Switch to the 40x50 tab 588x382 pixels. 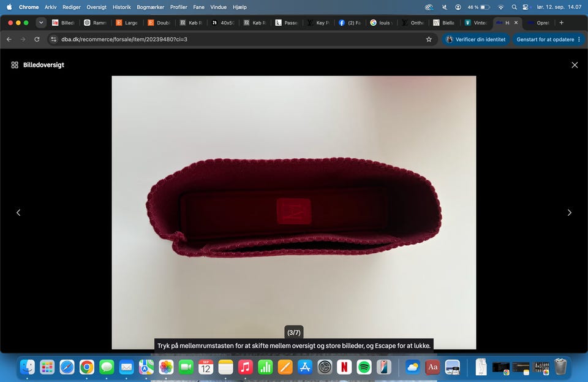tap(223, 23)
